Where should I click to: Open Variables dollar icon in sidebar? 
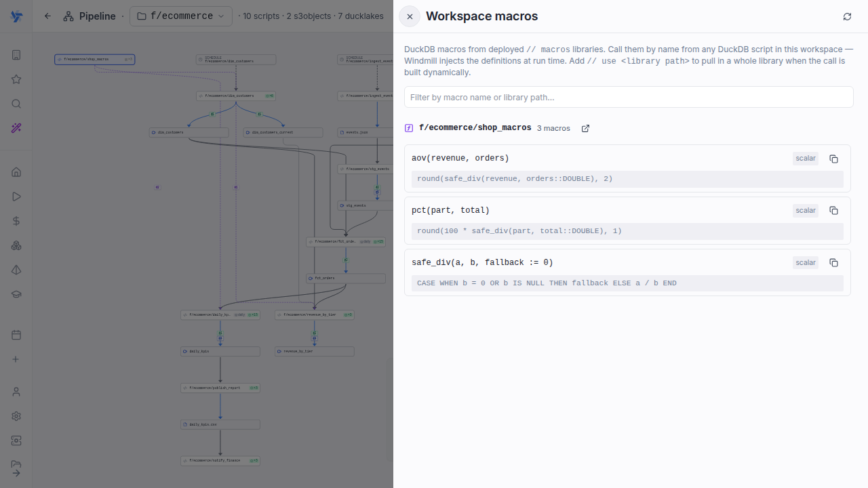[16, 221]
